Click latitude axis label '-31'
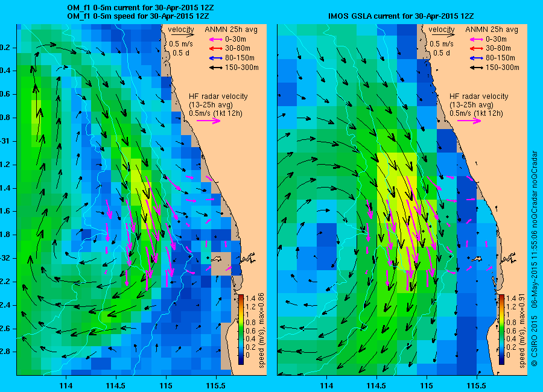Image resolution: width=543 pixels, height=392 pixels. point(5,141)
